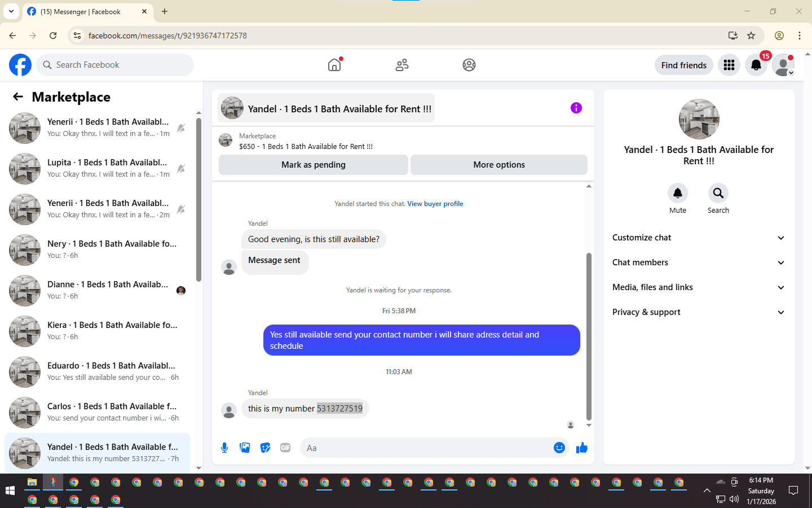Open the Marketplace listing $650 link
Screen dimensions: 812x508
pyautogui.click(x=306, y=146)
